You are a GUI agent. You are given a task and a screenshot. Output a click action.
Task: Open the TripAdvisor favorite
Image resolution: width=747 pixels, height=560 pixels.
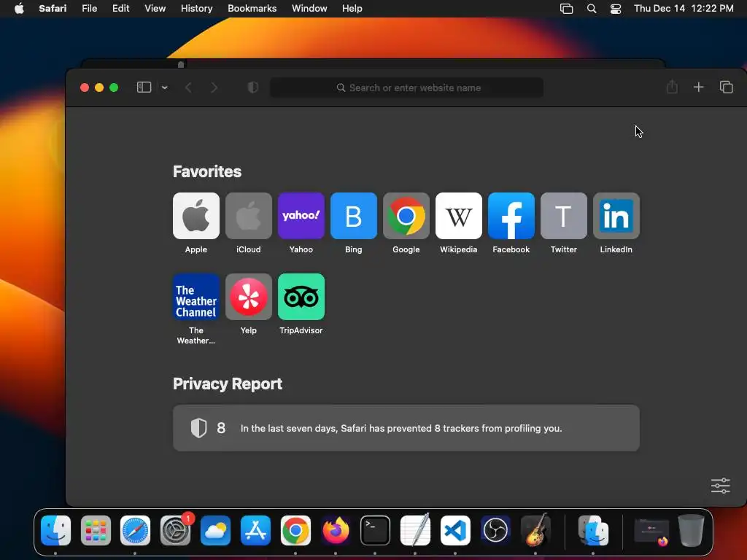click(301, 297)
